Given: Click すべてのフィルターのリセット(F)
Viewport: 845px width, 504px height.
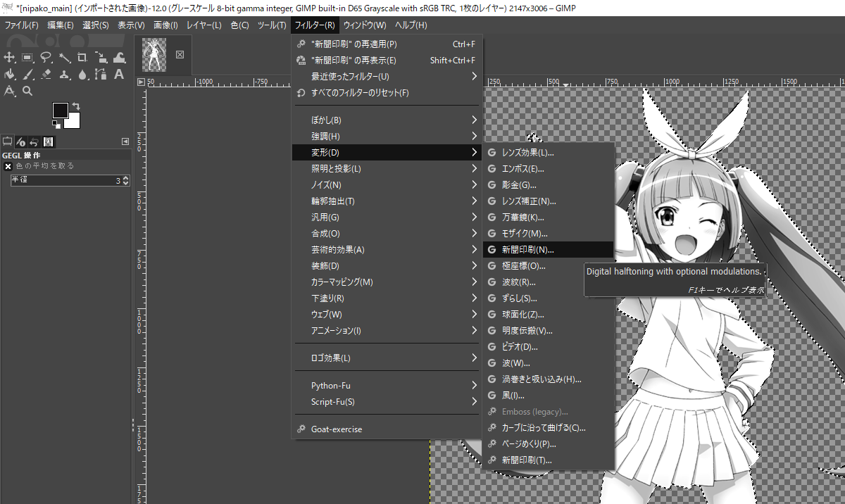Looking at the screenshot, I should click(387, 92).
